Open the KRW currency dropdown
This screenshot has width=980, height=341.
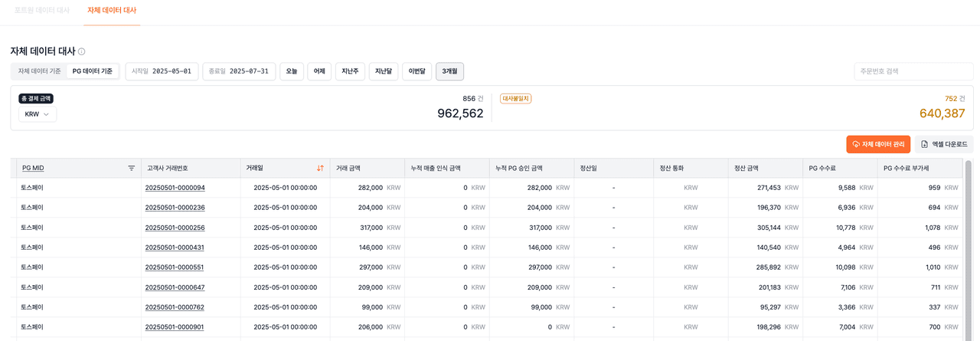[x=38, y=114]
